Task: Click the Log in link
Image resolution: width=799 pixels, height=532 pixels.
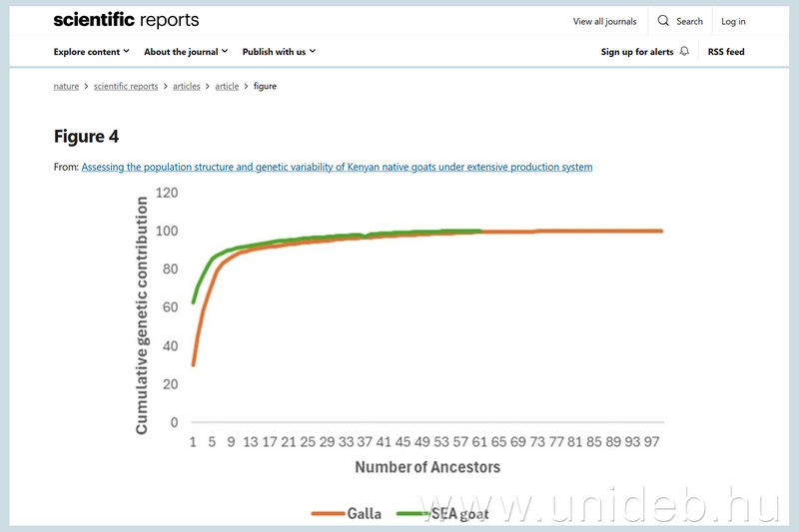Action: [733, 21]
